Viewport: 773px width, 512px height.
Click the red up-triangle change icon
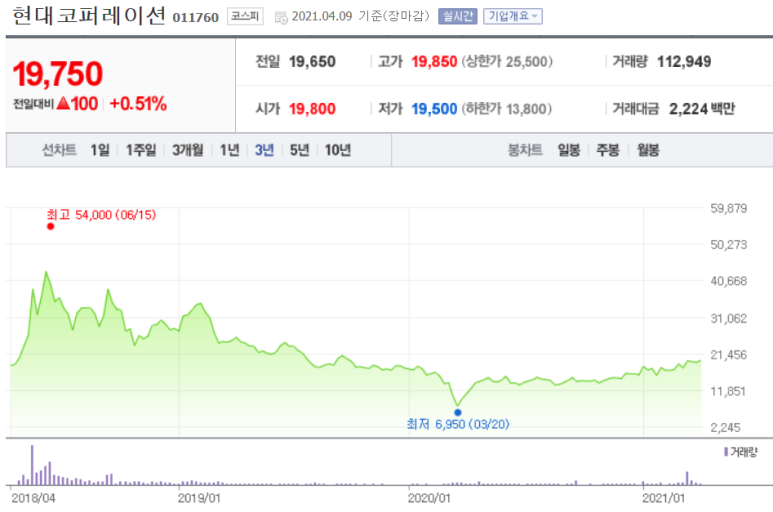click(63, 103)
